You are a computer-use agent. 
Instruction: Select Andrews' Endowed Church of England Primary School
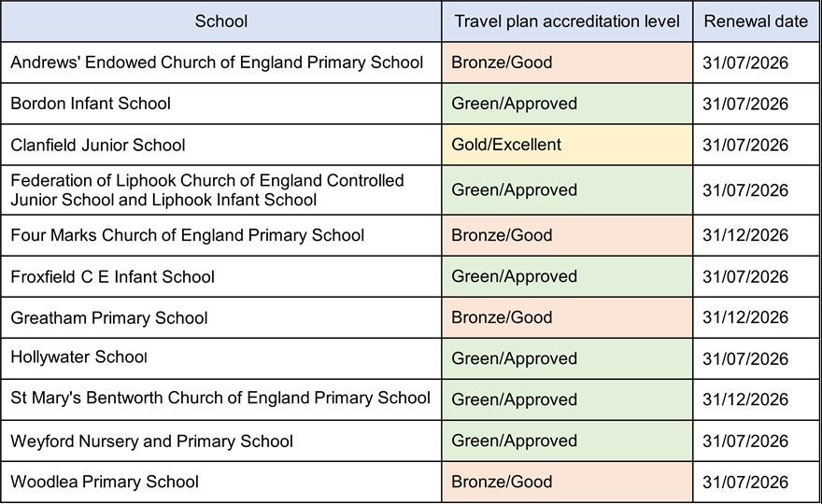coord(217,63)
